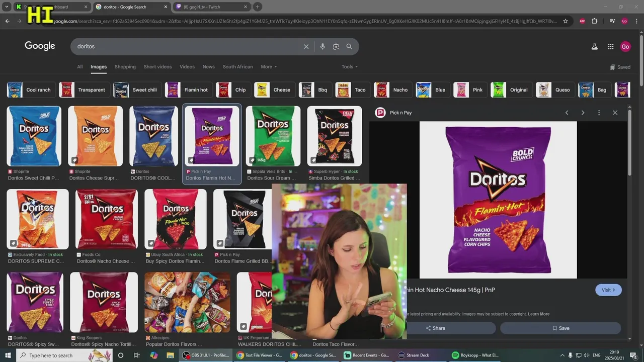Viewport: 644px width, 362px height.
Task: Open Google Lens image search icon
Action: [x=336, y=46]
